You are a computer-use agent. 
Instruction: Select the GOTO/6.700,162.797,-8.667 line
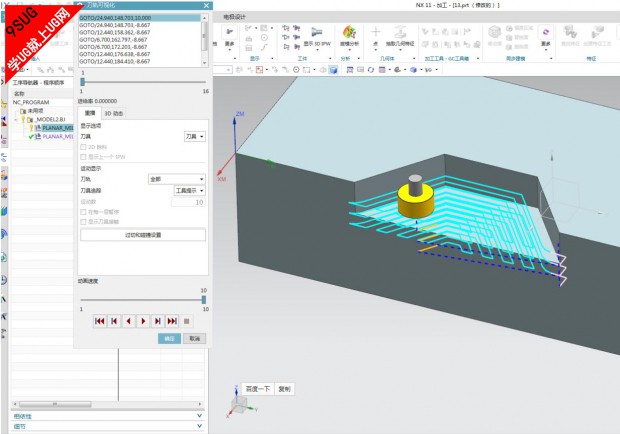(x=140, y=40)
